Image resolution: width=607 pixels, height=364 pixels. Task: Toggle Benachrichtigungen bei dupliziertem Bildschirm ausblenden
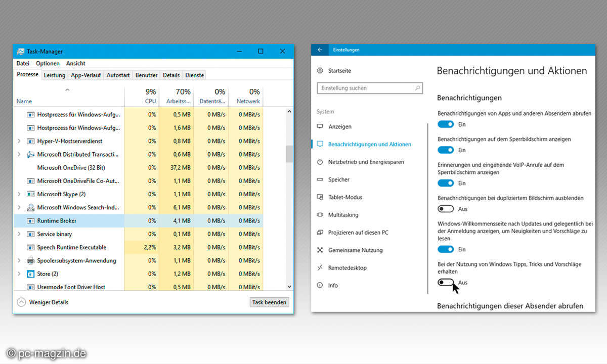point(446,209)
